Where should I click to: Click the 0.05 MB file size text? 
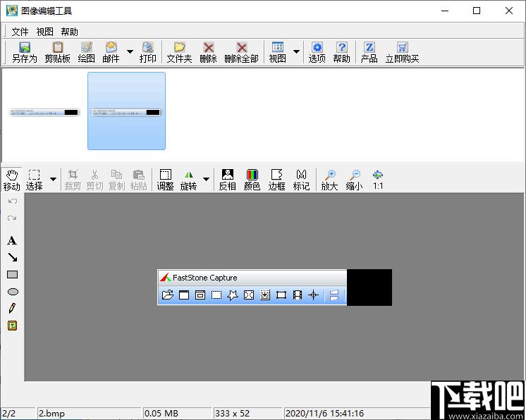pyautogui.click(x=161, y=413)
